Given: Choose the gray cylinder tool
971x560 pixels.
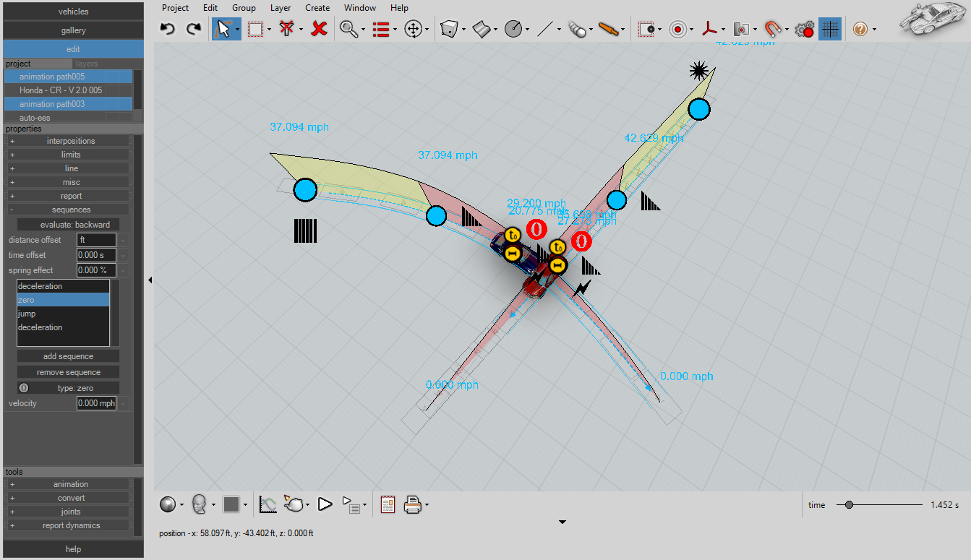Looking at the screenshot, I should click(577, 29).
